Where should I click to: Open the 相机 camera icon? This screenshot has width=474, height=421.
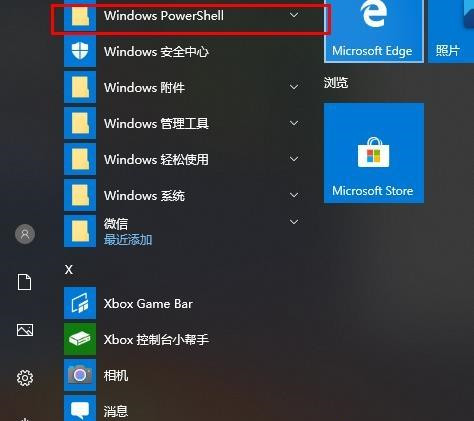click(x=80, y=375)
